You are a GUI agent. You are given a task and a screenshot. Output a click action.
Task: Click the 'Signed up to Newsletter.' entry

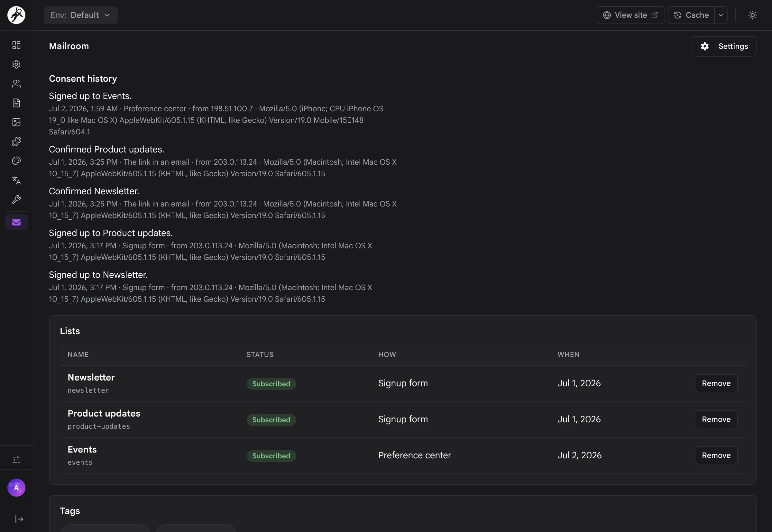[x=98, y=275]
